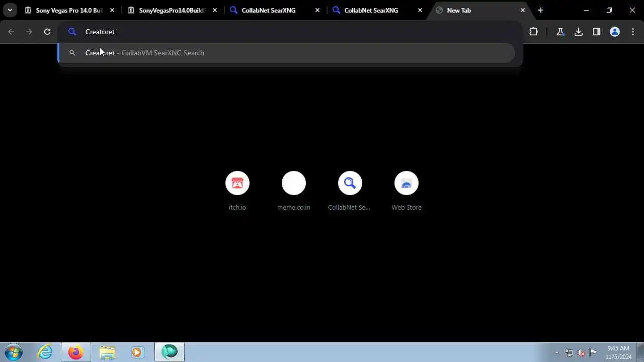
Task: Open the muted volume tray icon
Action: (581, 352)
